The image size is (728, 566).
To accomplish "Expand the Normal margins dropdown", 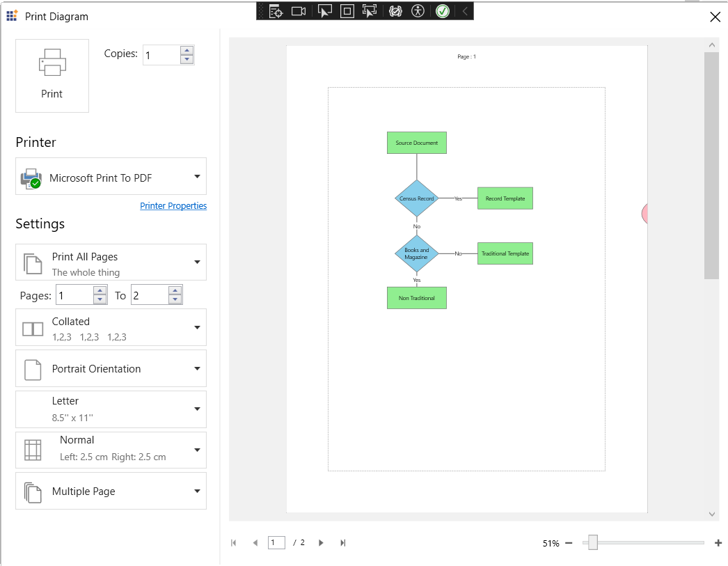I will coord(111,450).
